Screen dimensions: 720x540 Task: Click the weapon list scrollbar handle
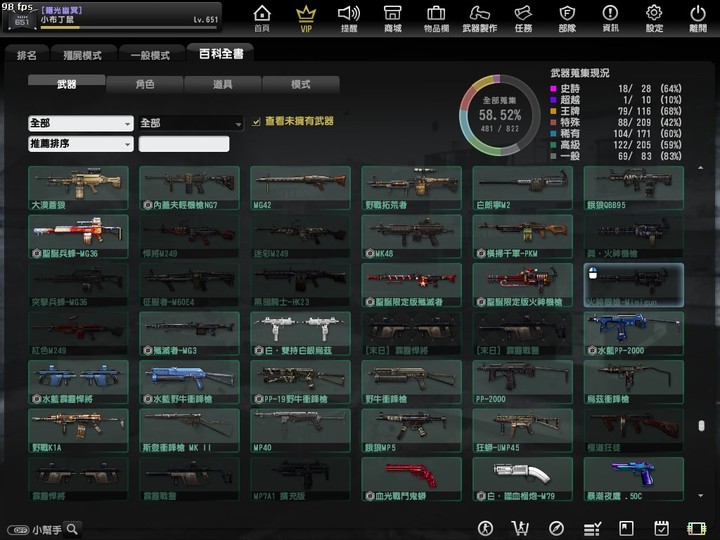[x=701, y=426]
